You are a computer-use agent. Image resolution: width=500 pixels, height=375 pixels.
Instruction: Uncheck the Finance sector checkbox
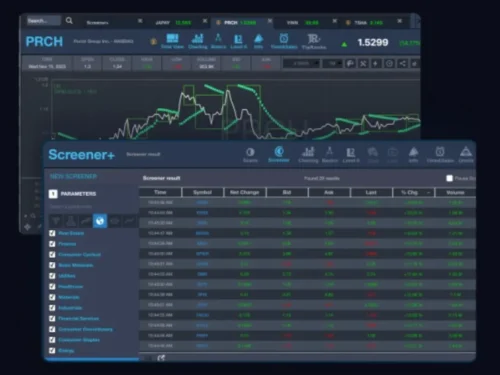point(52,244)
